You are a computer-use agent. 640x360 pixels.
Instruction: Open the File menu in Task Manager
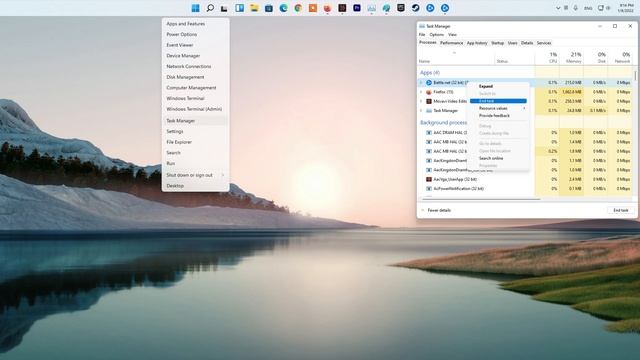422,35
